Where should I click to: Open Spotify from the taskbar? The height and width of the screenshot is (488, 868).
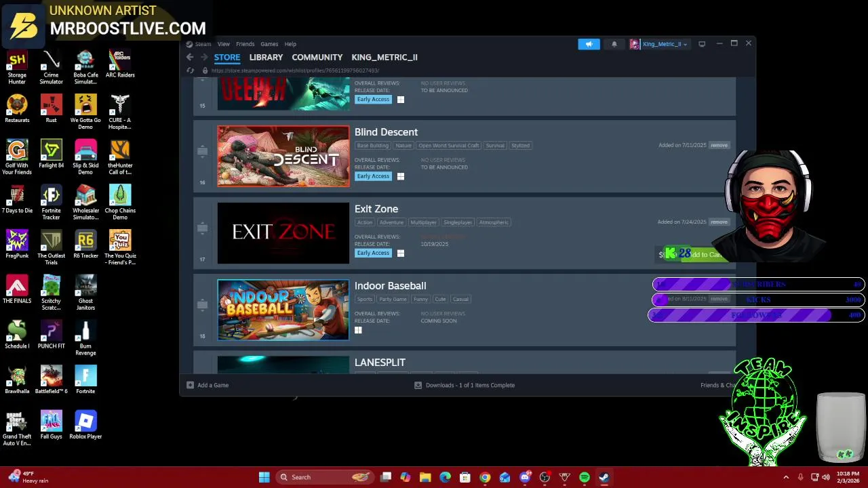[585, 477]
